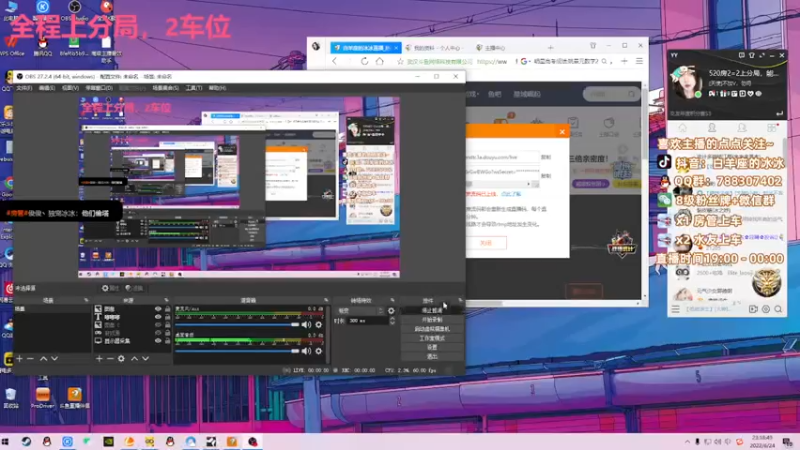Open scene transition type dropdown

click(360, 311)
